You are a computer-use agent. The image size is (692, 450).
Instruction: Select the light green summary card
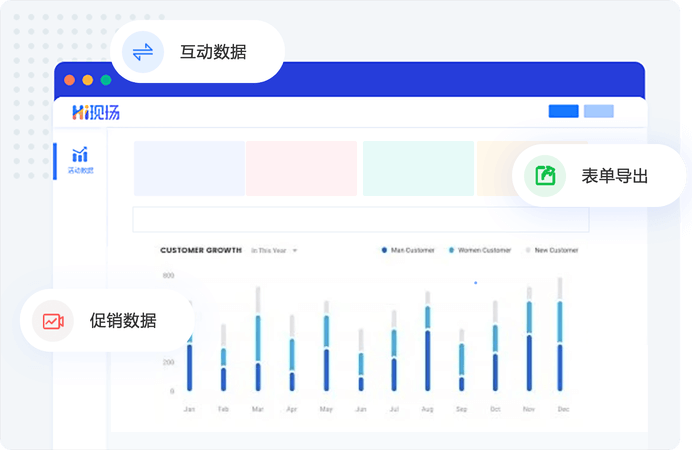click(x=418, y=168)
